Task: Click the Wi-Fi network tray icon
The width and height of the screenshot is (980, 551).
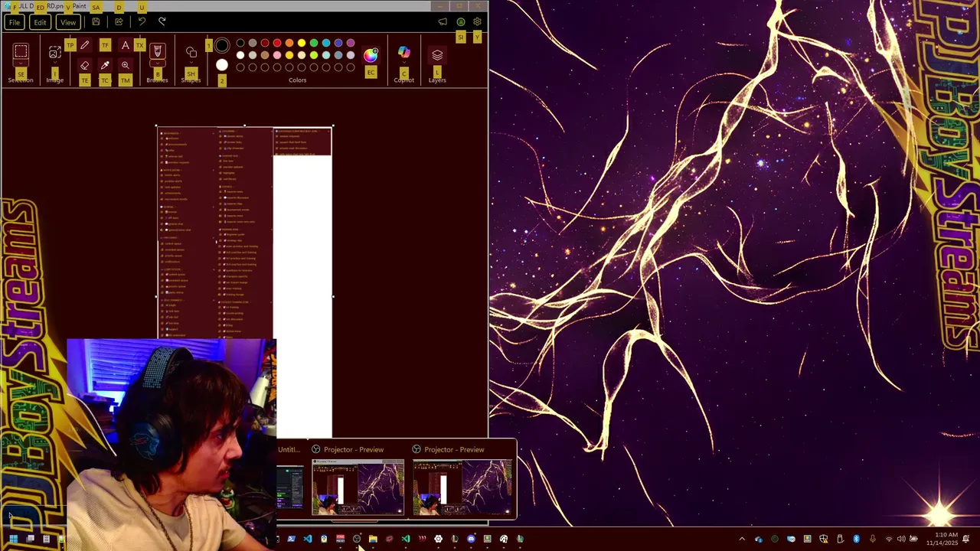Action: (x=889, y=539)
